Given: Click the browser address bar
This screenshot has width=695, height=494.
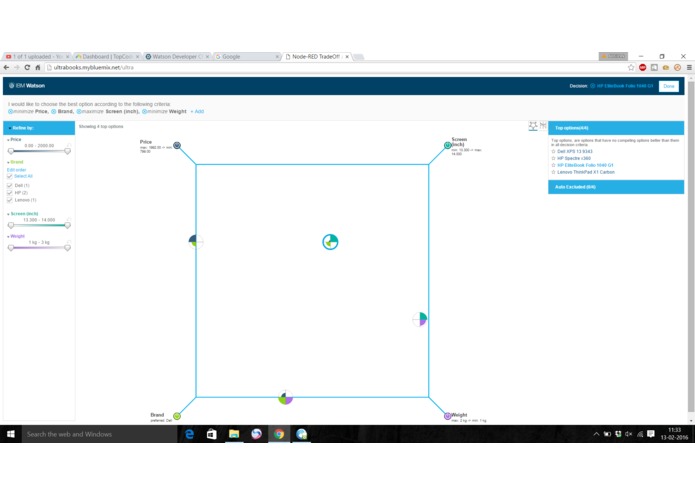Looking at the screenshot, I should click(x=337, y=67).
